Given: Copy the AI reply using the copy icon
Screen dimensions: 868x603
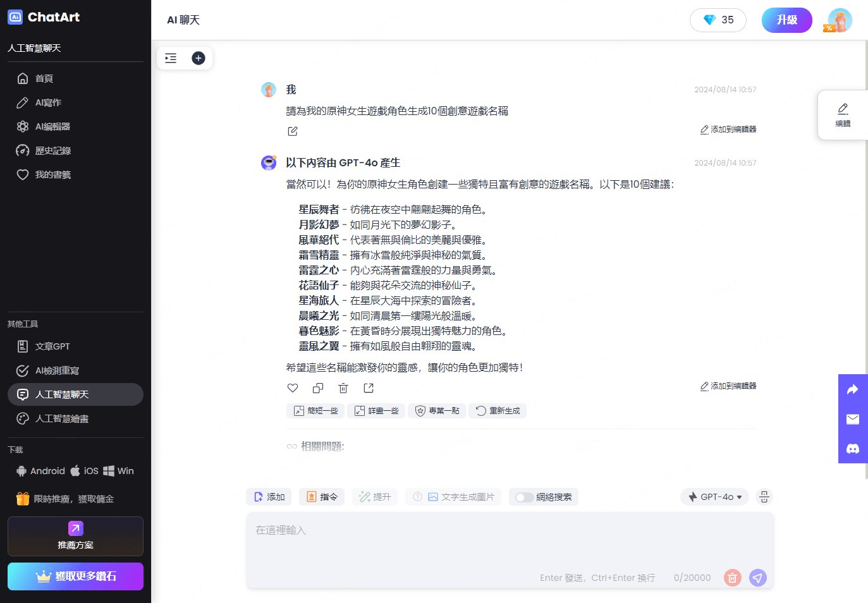Looking at the screenshot, I should (x=317, y=387).
